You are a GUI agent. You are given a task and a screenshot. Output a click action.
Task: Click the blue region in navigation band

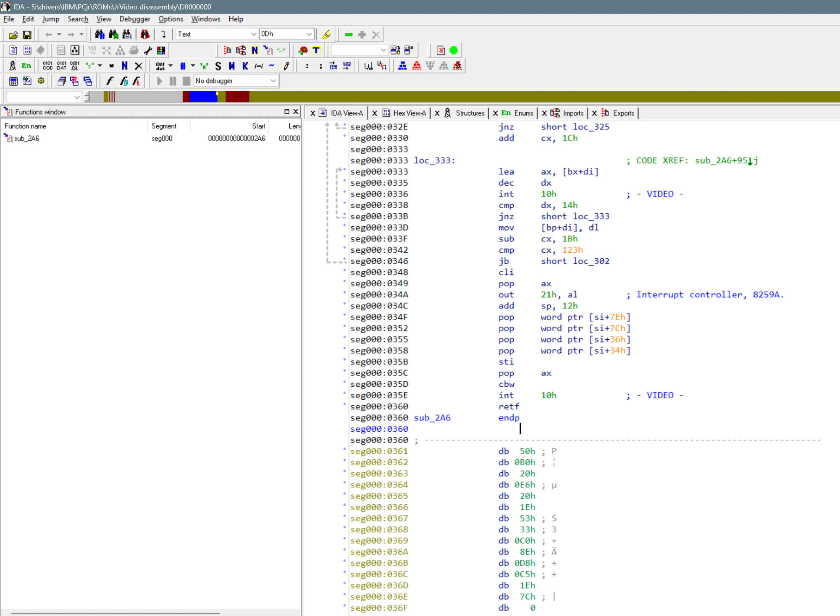tap(202, 97)
